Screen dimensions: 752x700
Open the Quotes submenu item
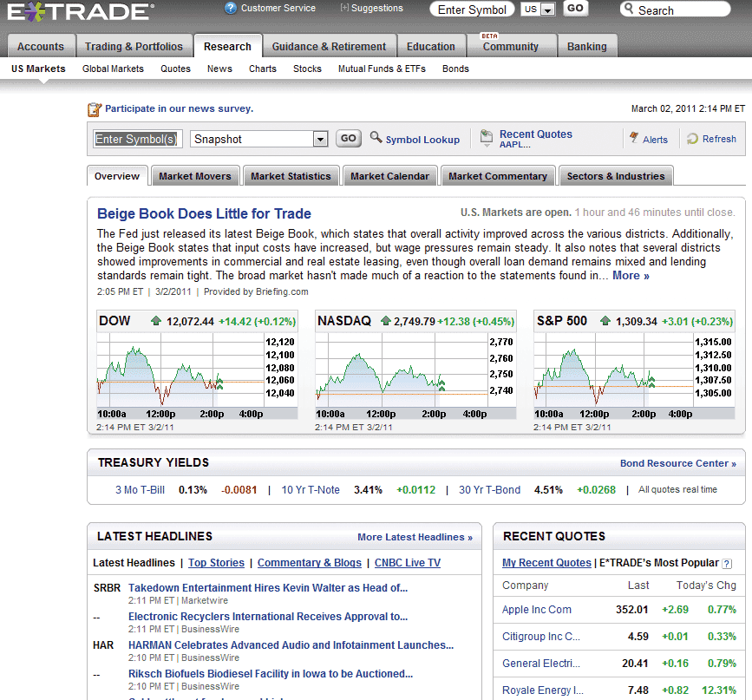point(175,69)
